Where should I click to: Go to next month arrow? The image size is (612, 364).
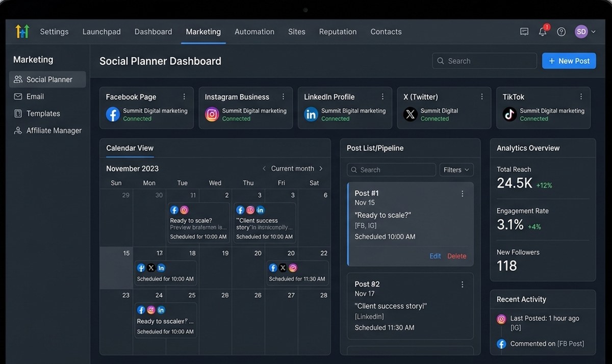click(x=321, y=169)
